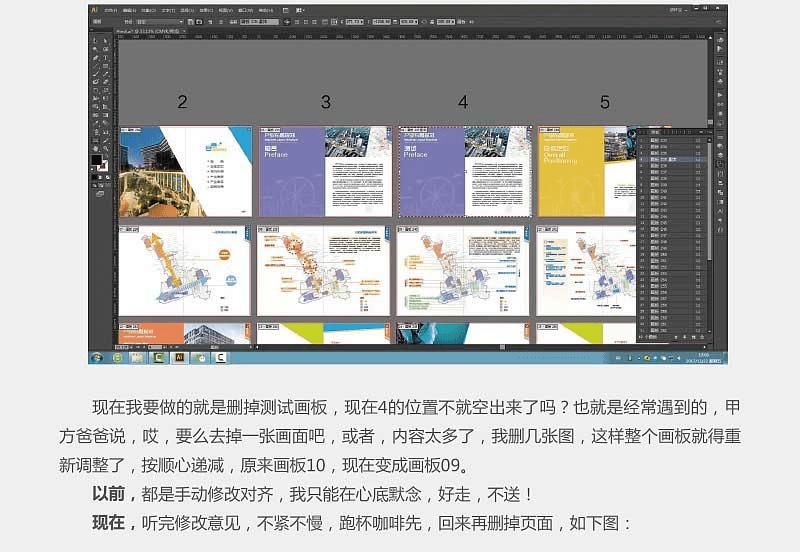Click the green browser icon on the taskbar
The height and width of the screenshot is (552, 800).
[x=117, y=358]
